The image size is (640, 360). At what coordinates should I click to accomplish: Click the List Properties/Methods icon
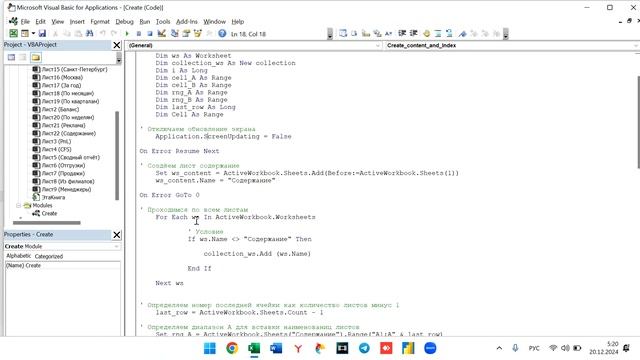(343, 33)
